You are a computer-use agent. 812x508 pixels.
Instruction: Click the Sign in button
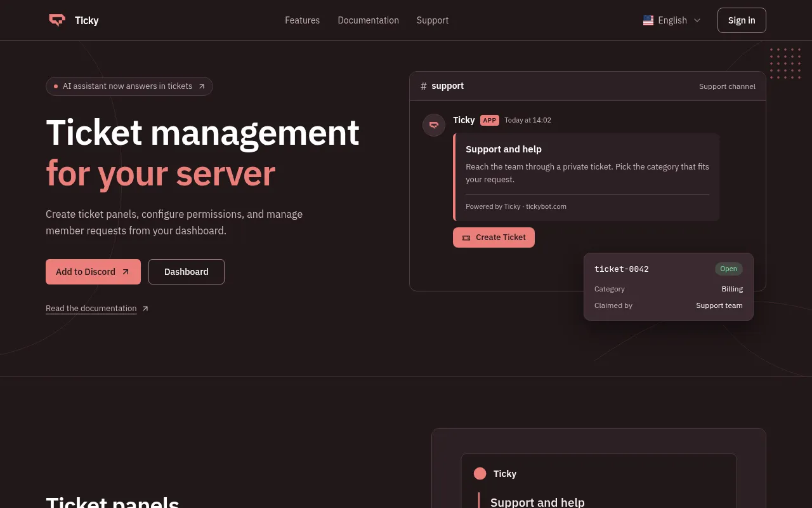pos(742,20)
